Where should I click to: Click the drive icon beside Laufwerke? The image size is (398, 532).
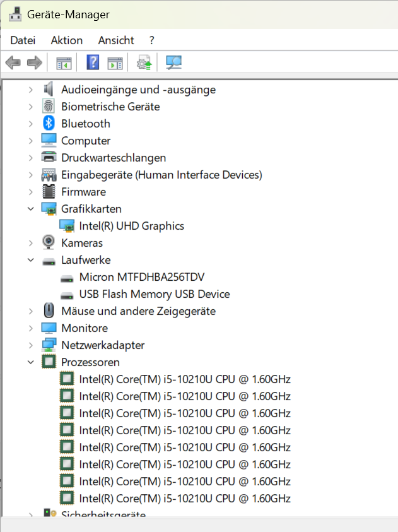[x=49, y=262]
